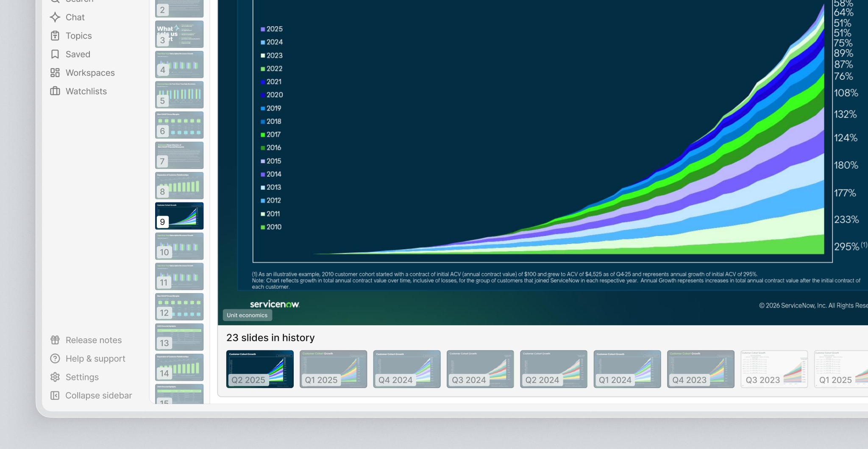Open the Q4 2023 history slide
Viewport: 868px width, 449px height.
click(701, 369)
